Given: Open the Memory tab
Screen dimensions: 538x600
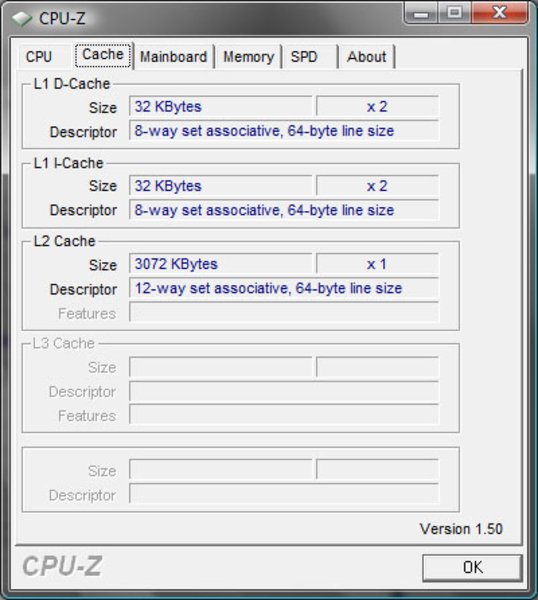Looking at the screenshot, I should [249, 57].
